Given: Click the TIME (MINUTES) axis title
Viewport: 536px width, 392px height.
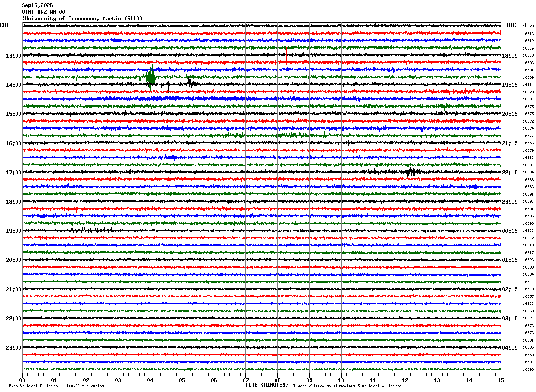Looking at the screenshot, I should (x=267, y=385).
